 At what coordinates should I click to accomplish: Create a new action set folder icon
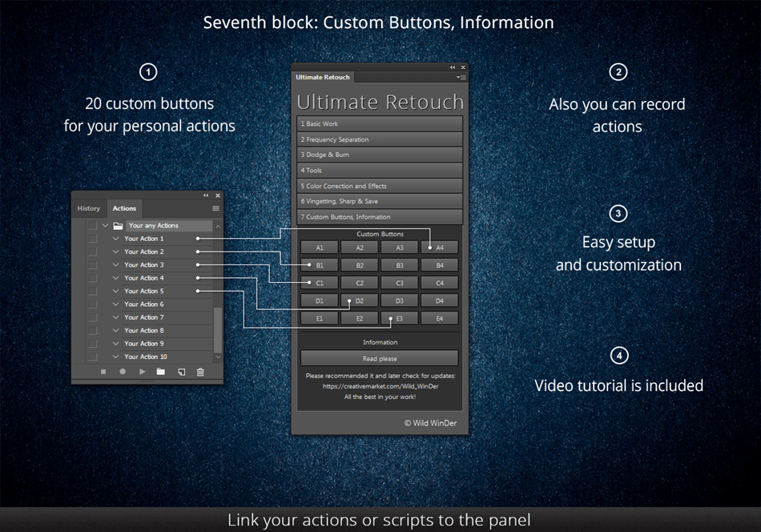tap(161, 372)
